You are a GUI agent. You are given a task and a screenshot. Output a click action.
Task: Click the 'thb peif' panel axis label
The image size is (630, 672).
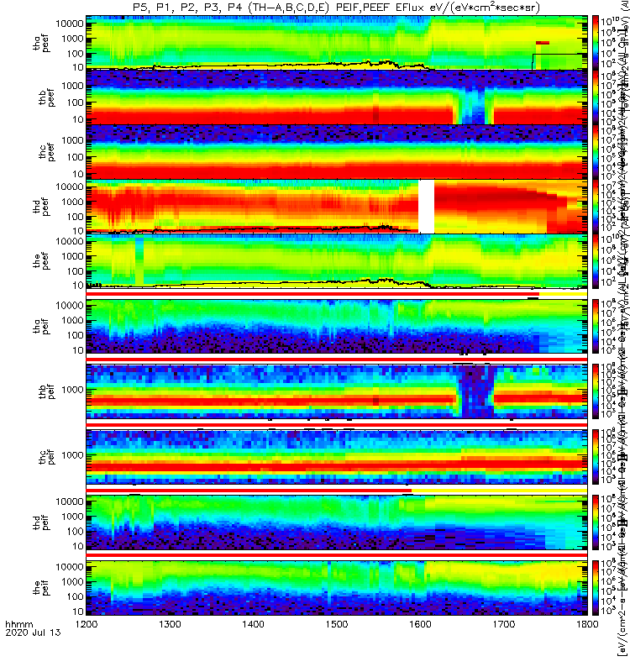(46, 391)
